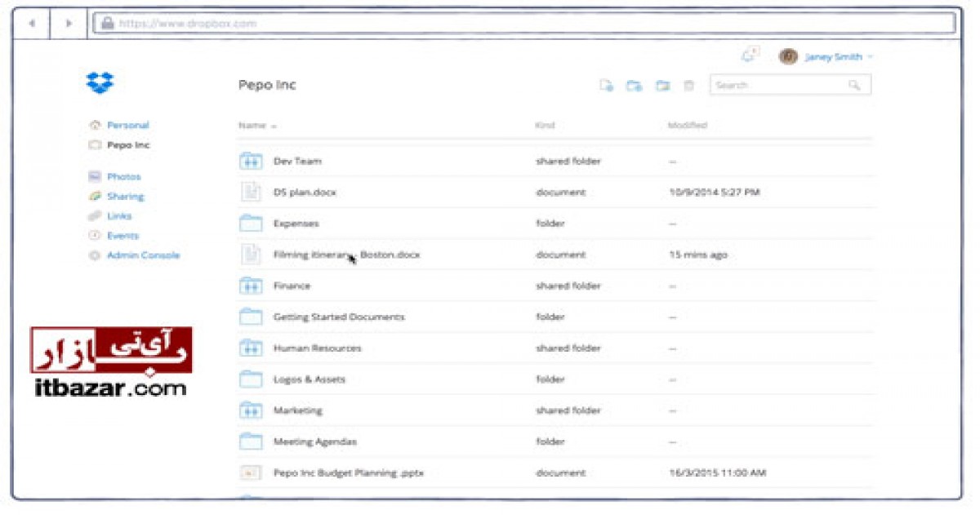The width and height of the screenshot is (980, 515).
Task: Click the Finance shared folder icon
Action: (x=250, y=286)
